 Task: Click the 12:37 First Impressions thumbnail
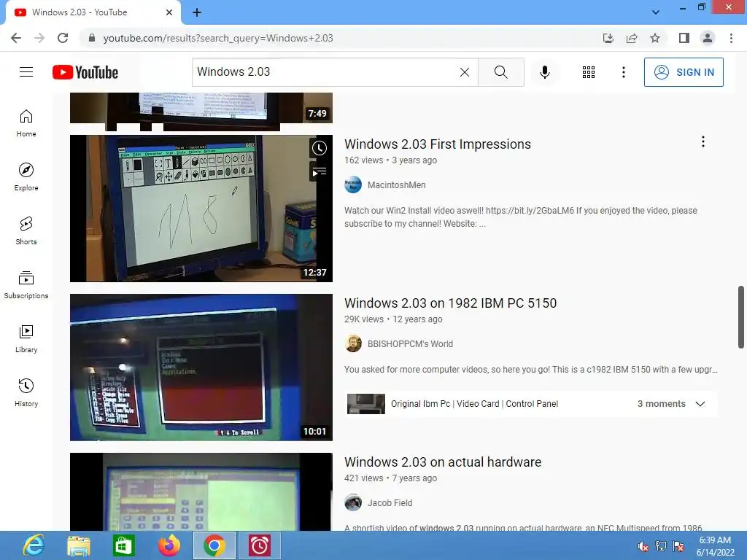coord(201,209)
